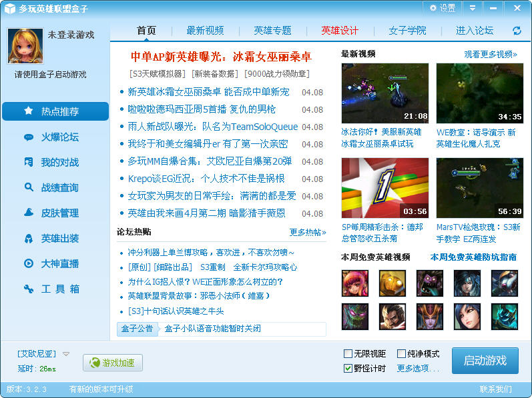The height and width of the screenshot is (398, 532).
Task: Open the 新装备数据 link
Action: [x=215, y=73]
